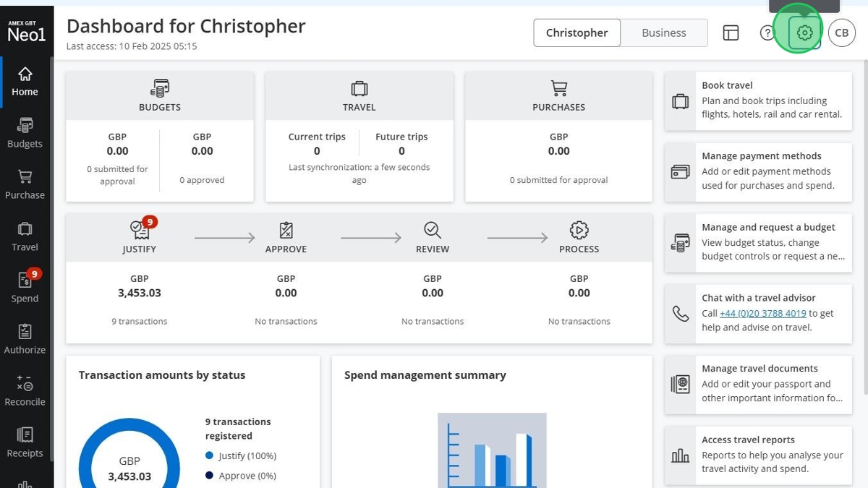
Task: Click the Review step magnifier icon
Action: click(433, 230)
